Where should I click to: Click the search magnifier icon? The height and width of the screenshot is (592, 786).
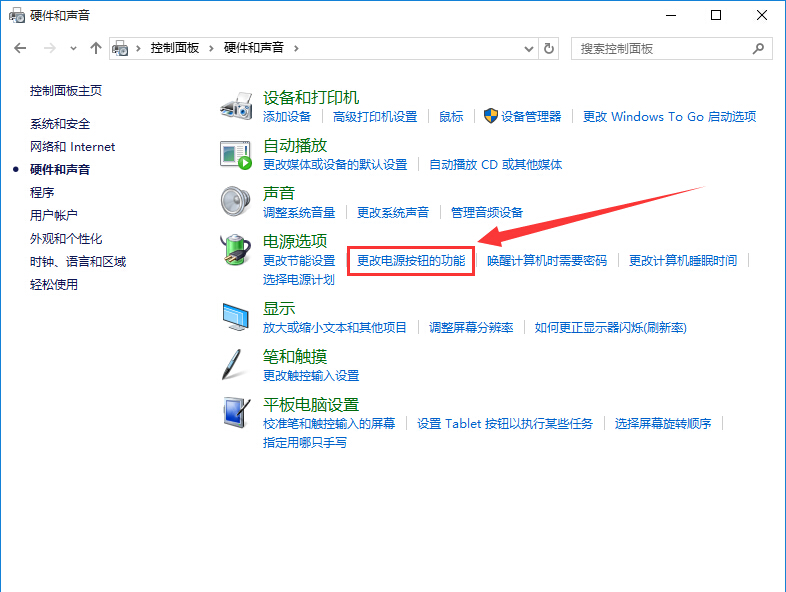pos(759,48)
